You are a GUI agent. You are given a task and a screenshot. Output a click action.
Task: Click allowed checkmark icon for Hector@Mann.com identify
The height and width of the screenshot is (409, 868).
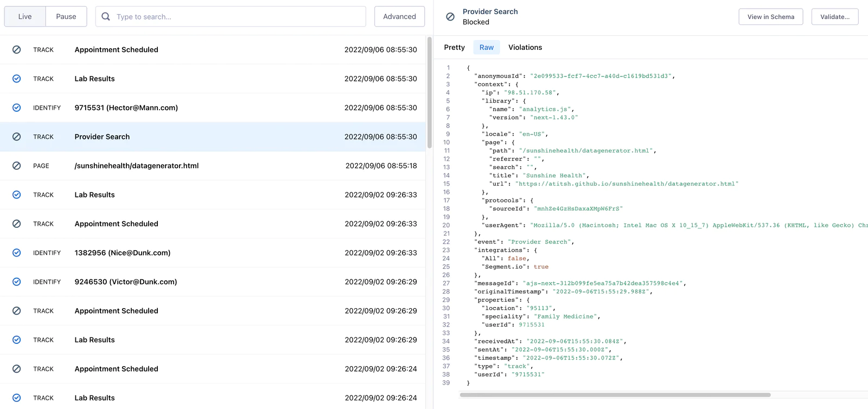(17, 107)
